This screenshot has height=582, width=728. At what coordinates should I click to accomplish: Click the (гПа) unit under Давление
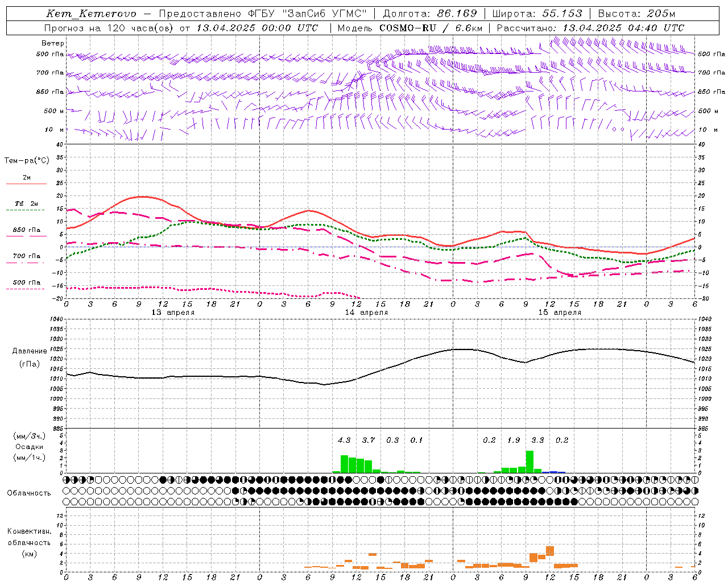(x=30, y=364)
